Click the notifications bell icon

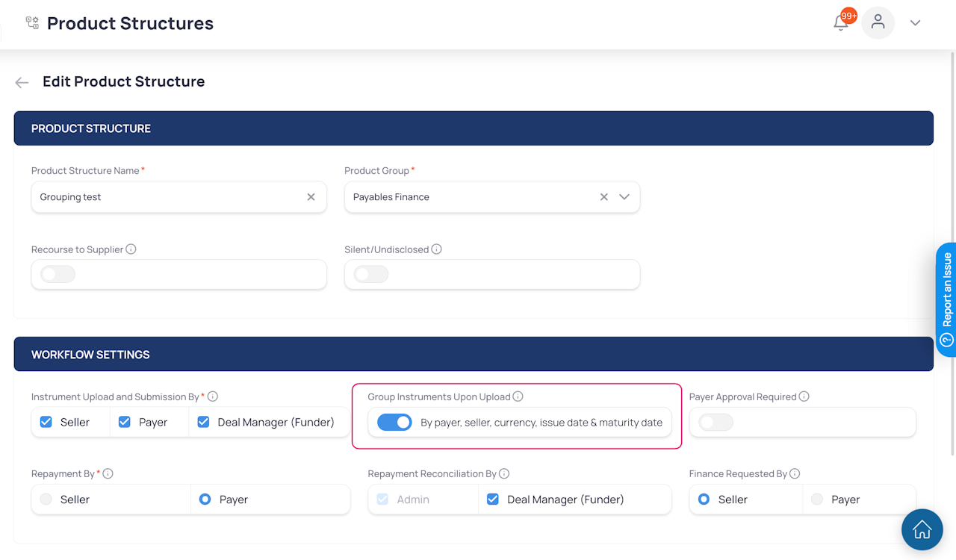point(841,23)
